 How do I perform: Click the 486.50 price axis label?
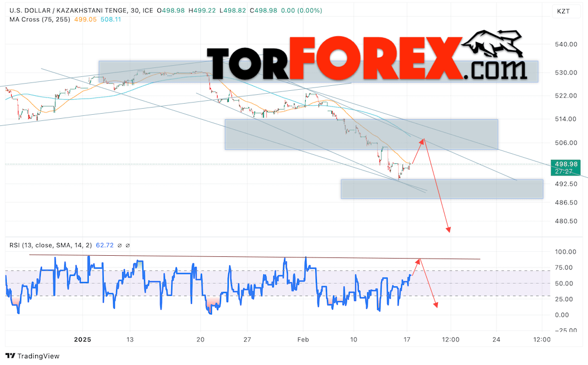[566, 202]
